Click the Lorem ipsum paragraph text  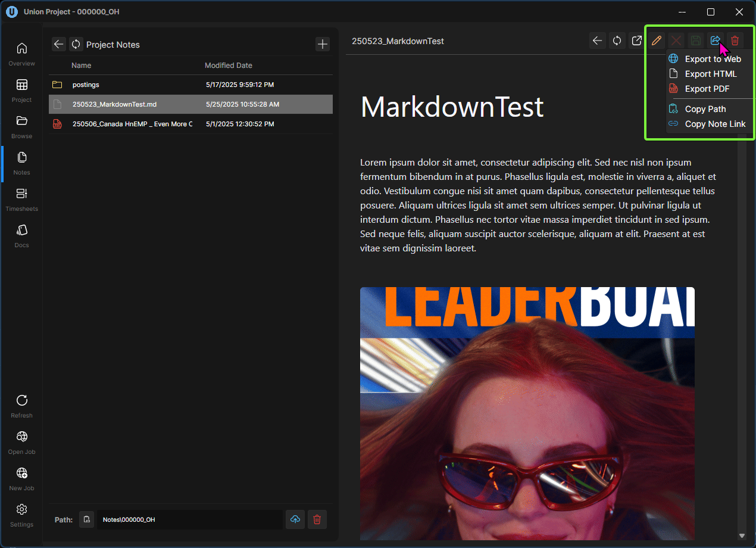[538, 205]
